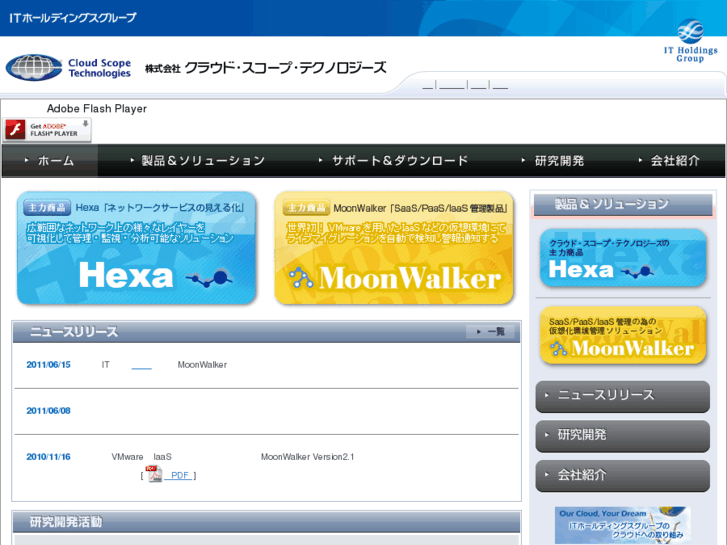Open サポート＆ダウンロード in the navigation bar

[x=393, y=160]
